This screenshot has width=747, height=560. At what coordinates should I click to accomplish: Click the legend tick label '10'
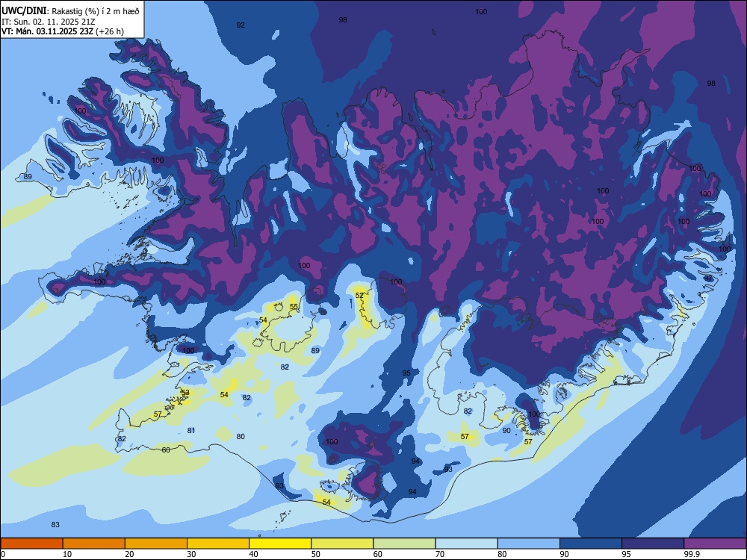point(67,554)
